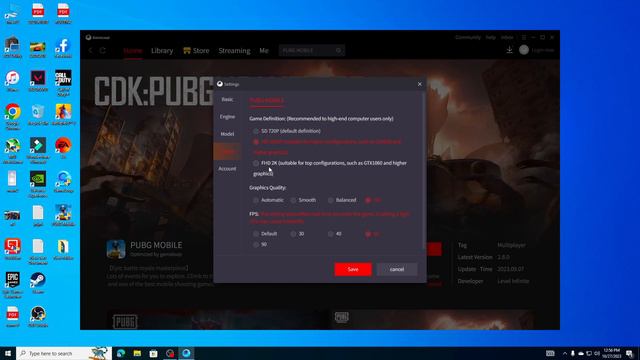Choose the Default FPS option
This screenshot has width=640, height=360.
(x=256, y=234)
